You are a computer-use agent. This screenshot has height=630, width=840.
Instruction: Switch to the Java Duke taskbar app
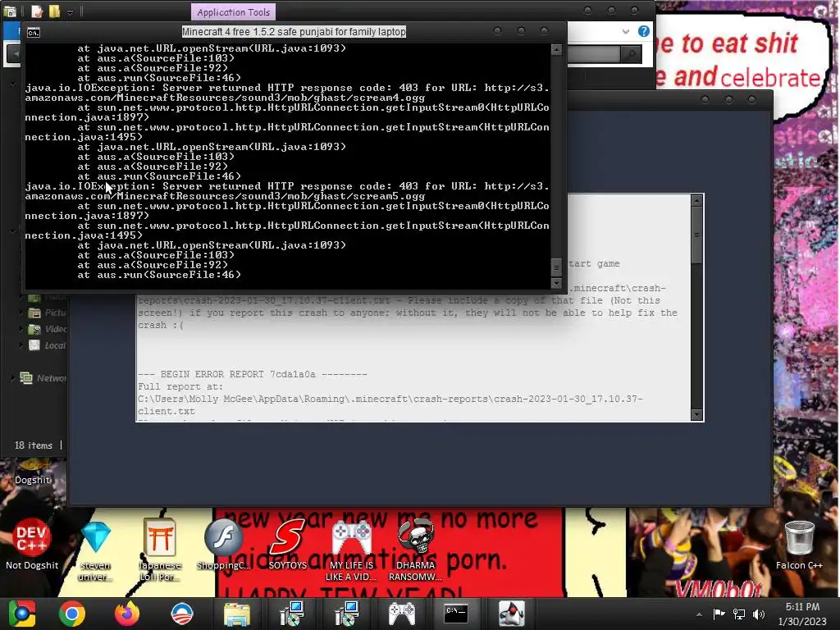tap(511, 614)
